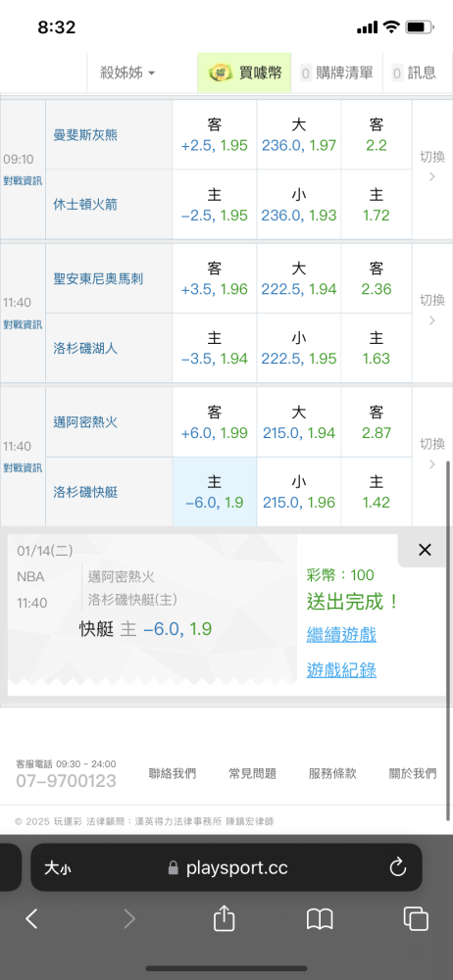Expand 切換 for Spurs vs Lakers
The image size is (453, 980).
coord(431,310)
